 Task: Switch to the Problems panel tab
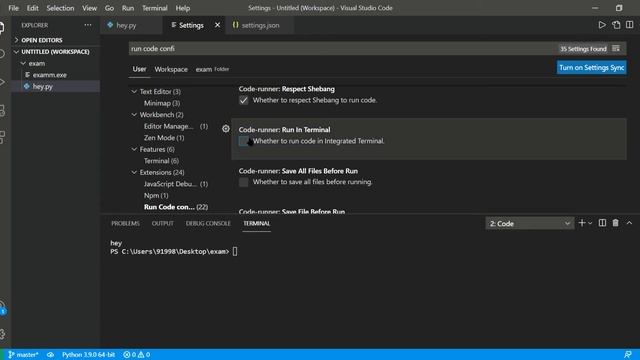(x=125, y=224)
